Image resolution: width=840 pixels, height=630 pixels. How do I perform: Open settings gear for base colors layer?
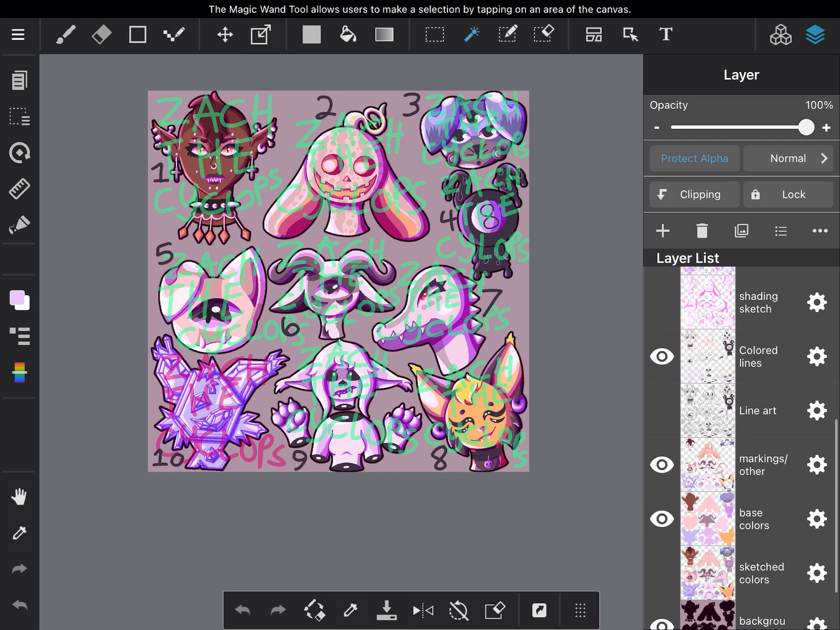(817, 519)
